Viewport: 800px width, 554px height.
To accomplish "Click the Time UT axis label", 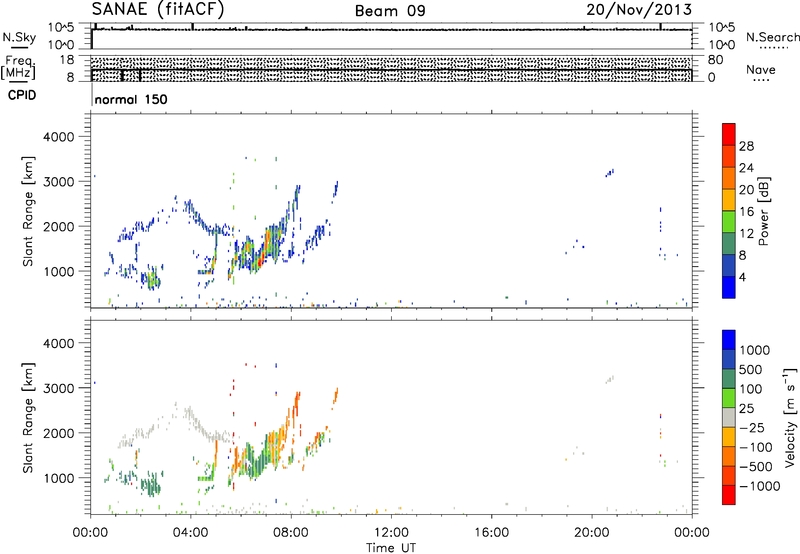I will click(391, 548).
